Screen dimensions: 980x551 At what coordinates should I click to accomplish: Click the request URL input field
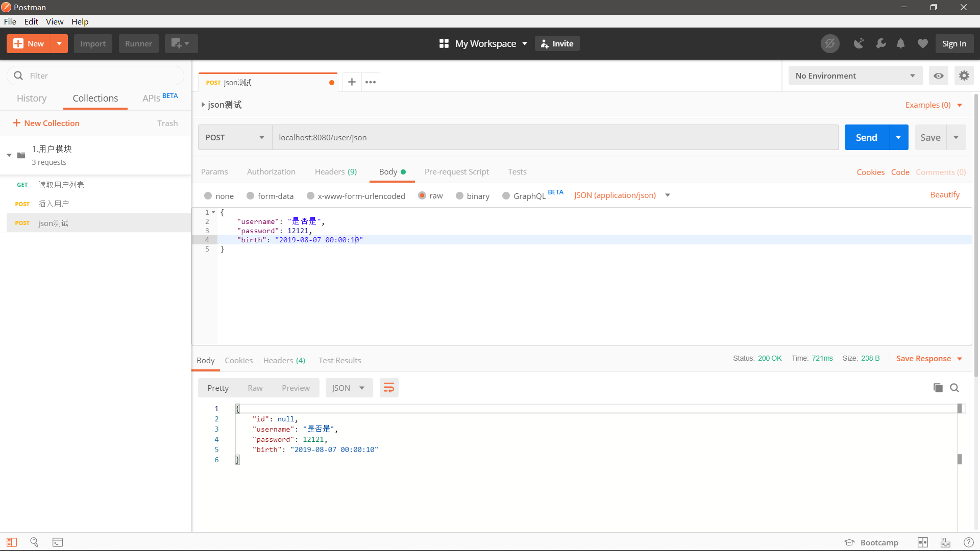pyautogui.click(x=554, y=138)
